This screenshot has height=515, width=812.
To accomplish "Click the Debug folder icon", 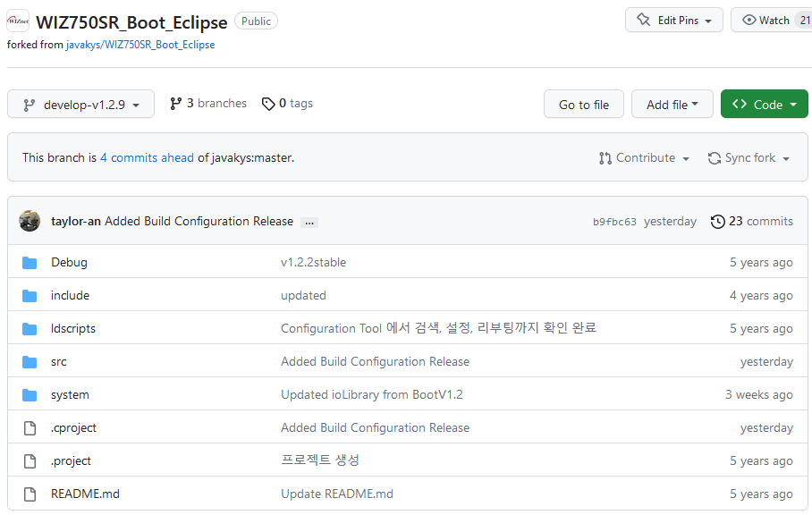I will pos(30,263).
